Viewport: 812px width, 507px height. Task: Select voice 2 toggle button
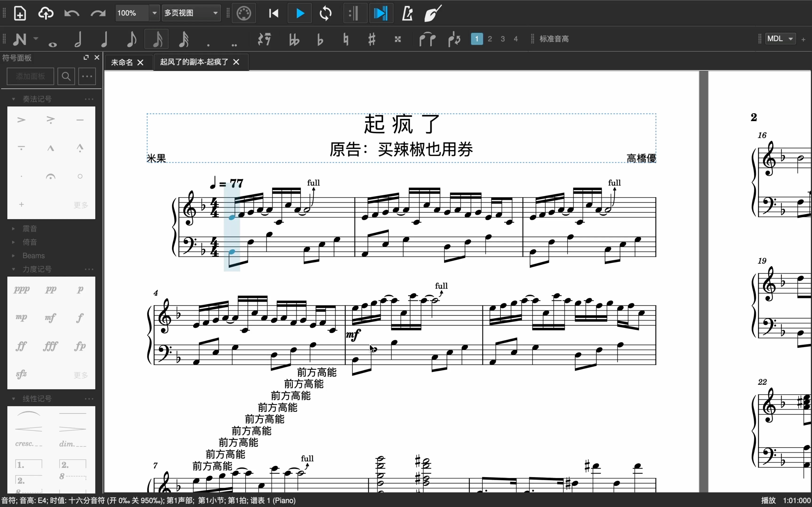click(490, 38)
